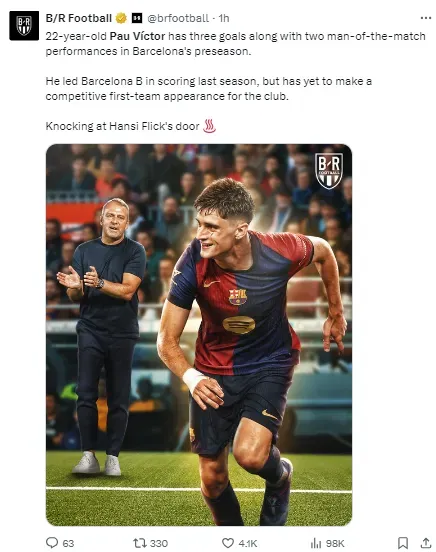Click the view count 98K
436x552 pixels.
tap(335, 543)
